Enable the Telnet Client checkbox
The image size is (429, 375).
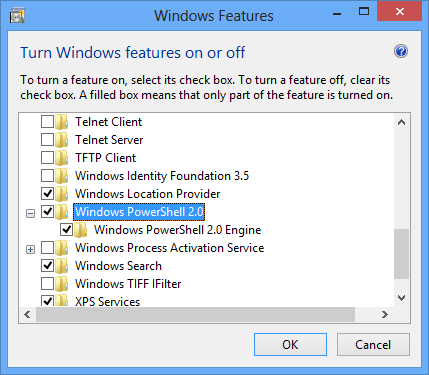[x=47, y=122]
